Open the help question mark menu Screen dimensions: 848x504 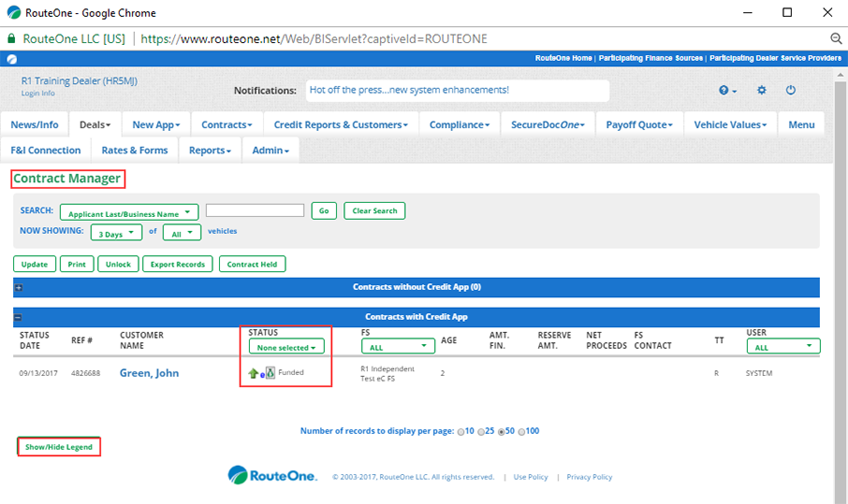[727, 90]
